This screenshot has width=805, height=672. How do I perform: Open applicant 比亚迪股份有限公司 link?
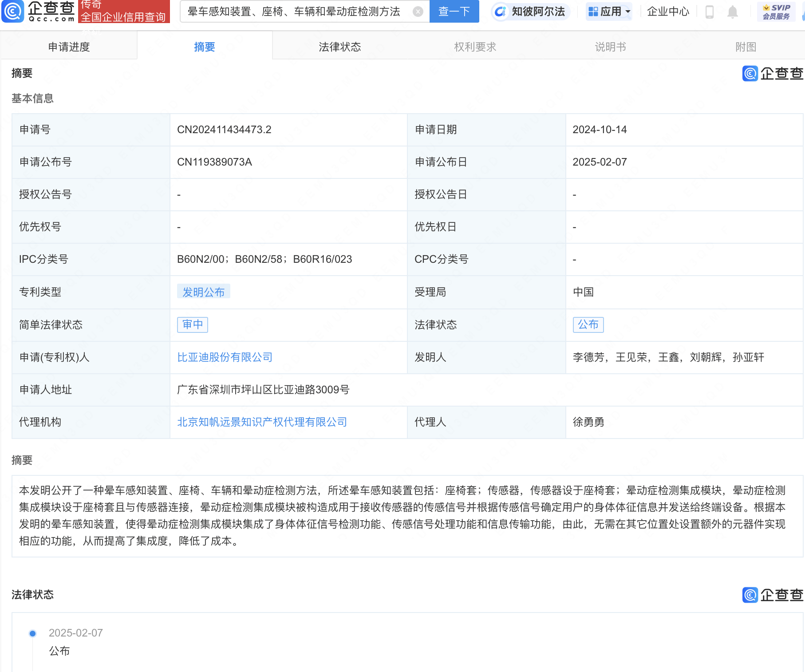(225, 357)
